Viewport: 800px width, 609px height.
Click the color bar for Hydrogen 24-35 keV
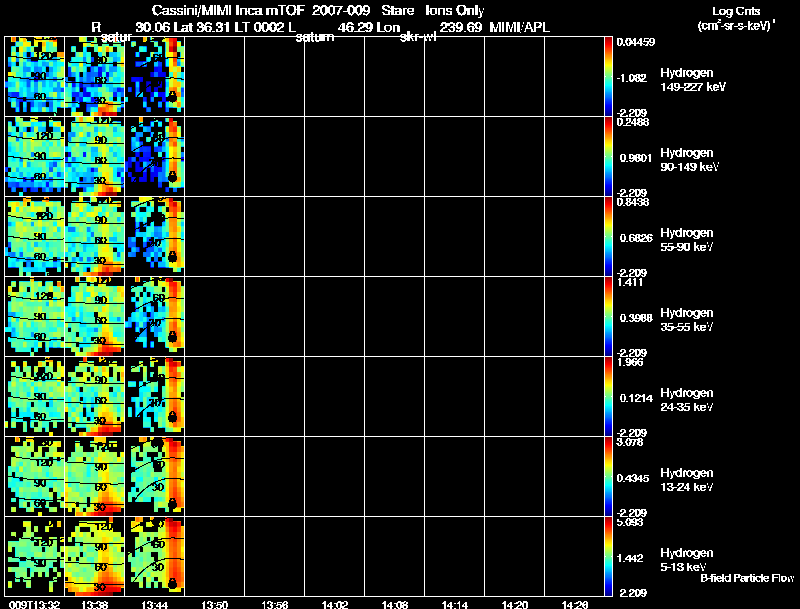click(x=608, y=397)
